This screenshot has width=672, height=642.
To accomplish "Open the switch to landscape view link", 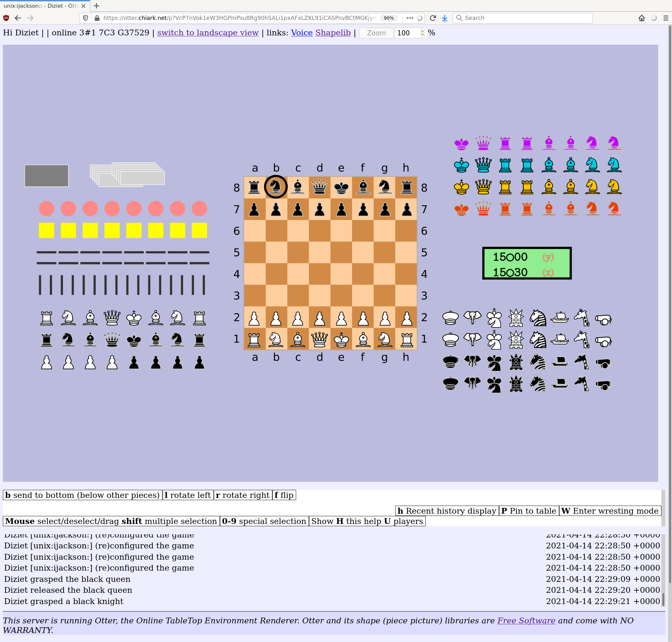I will tap(208, 33).
